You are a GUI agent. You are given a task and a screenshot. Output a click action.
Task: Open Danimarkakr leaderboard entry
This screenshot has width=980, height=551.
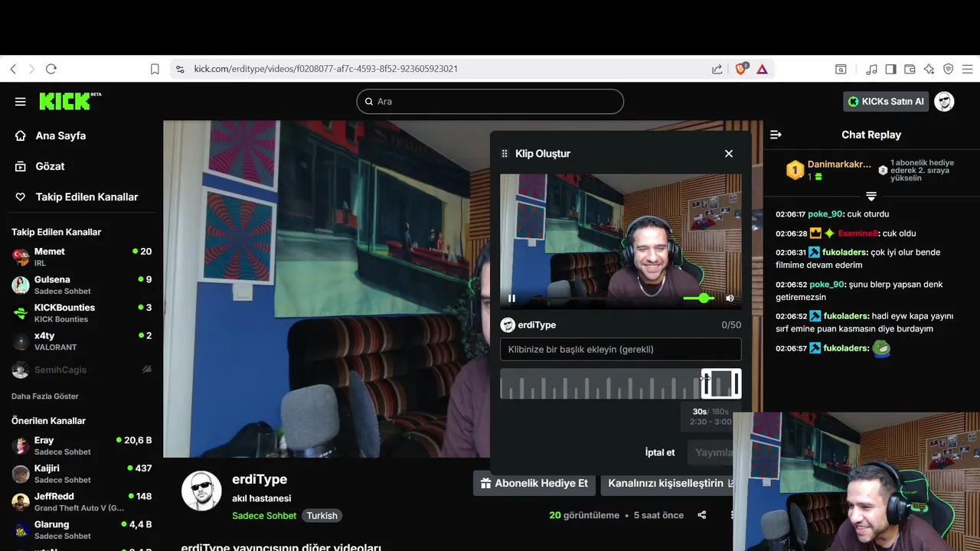(828, 170)
